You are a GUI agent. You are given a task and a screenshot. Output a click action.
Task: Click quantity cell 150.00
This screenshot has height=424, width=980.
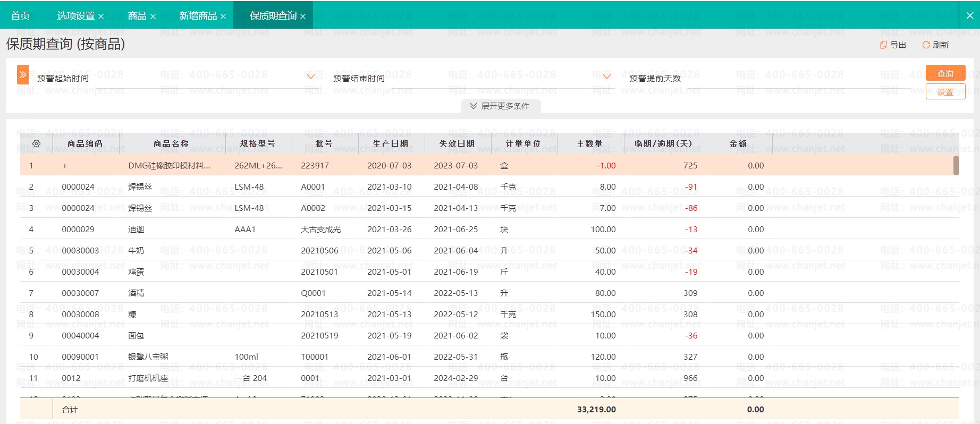[603, 315]
